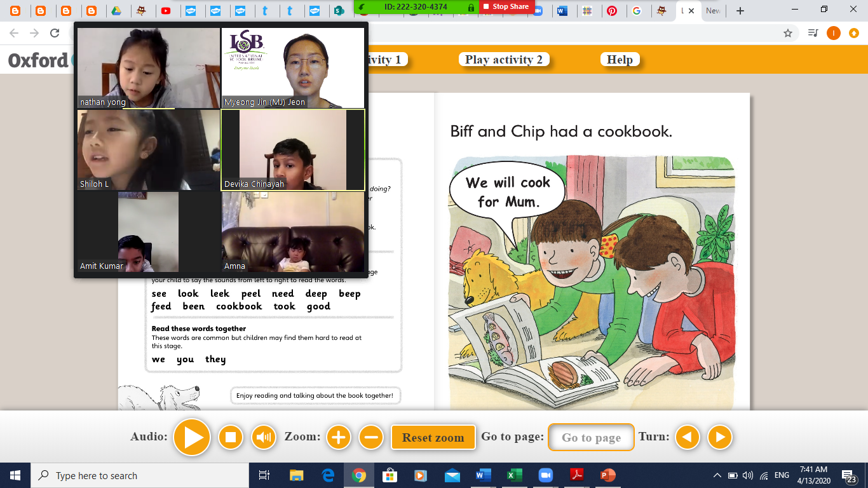Zoom in with the plus button

pyautogui.click(x=339, y=437)
